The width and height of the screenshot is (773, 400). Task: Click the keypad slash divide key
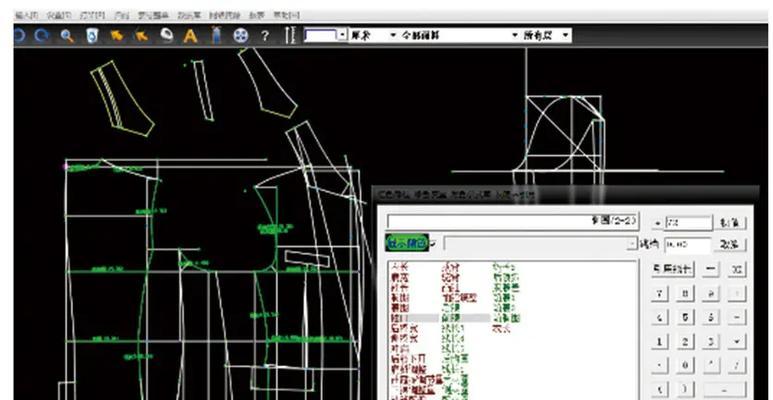(x=737, y=365)
